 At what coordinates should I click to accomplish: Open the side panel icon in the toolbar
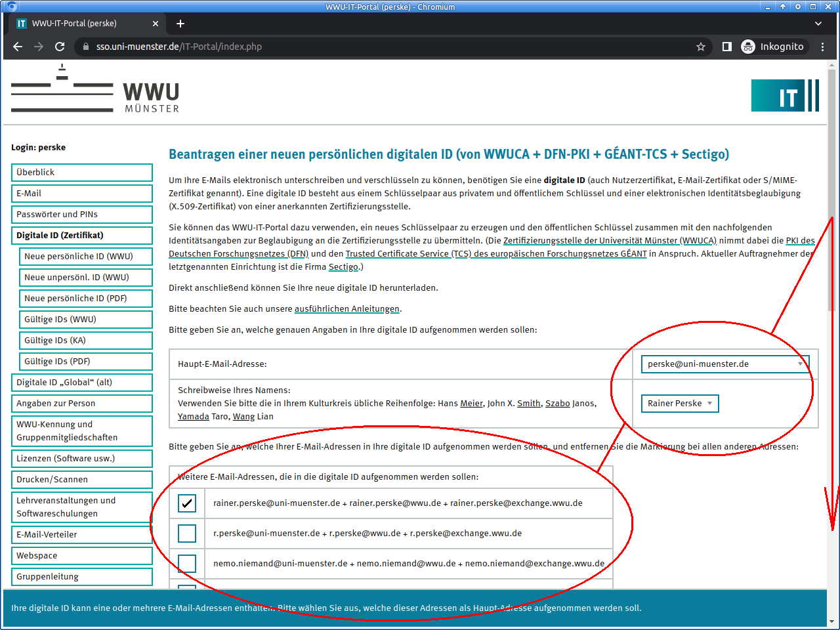[x=727, y=47]
